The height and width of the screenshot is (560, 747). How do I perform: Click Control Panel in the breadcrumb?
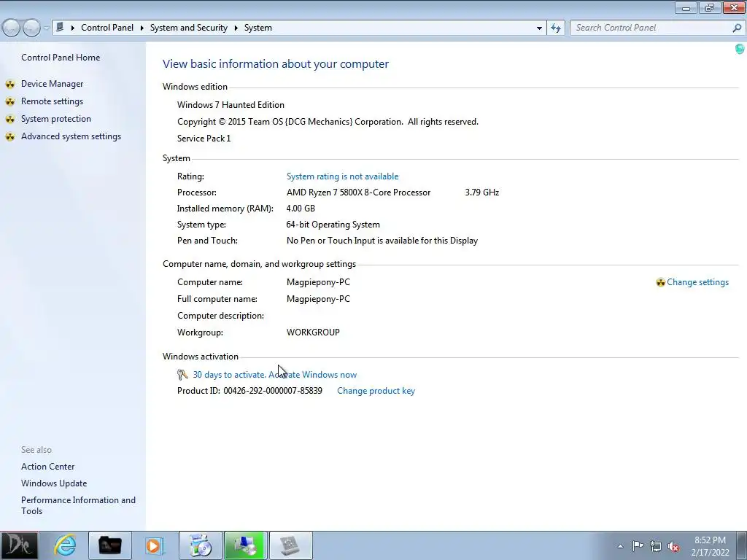[107, 28]
